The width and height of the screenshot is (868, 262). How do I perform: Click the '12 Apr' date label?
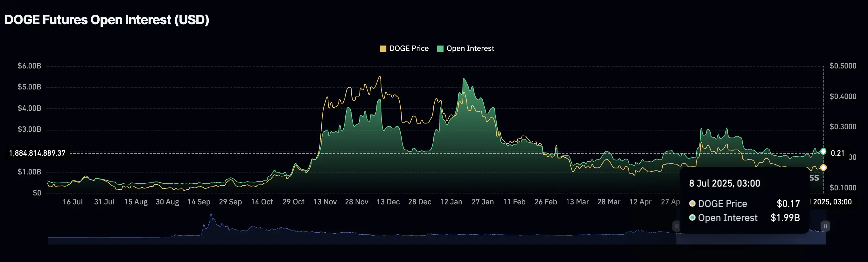pos(640,202)
